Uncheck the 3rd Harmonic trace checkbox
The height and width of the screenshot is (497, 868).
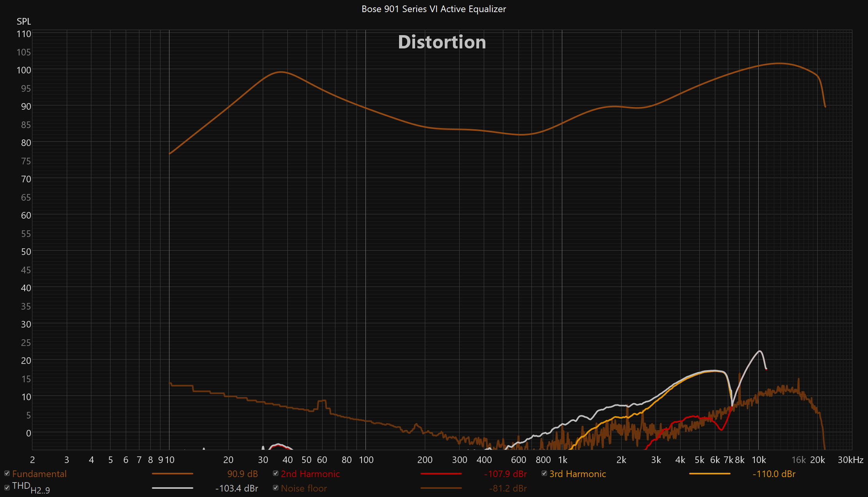pyautogui.click(x=544, y=473)
